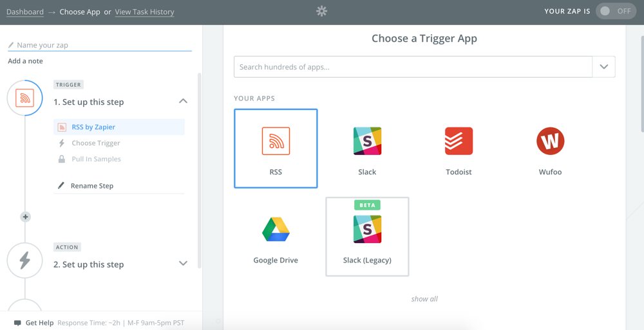
Task: Select the RSS app icon tile
Action: pos(276,149)
